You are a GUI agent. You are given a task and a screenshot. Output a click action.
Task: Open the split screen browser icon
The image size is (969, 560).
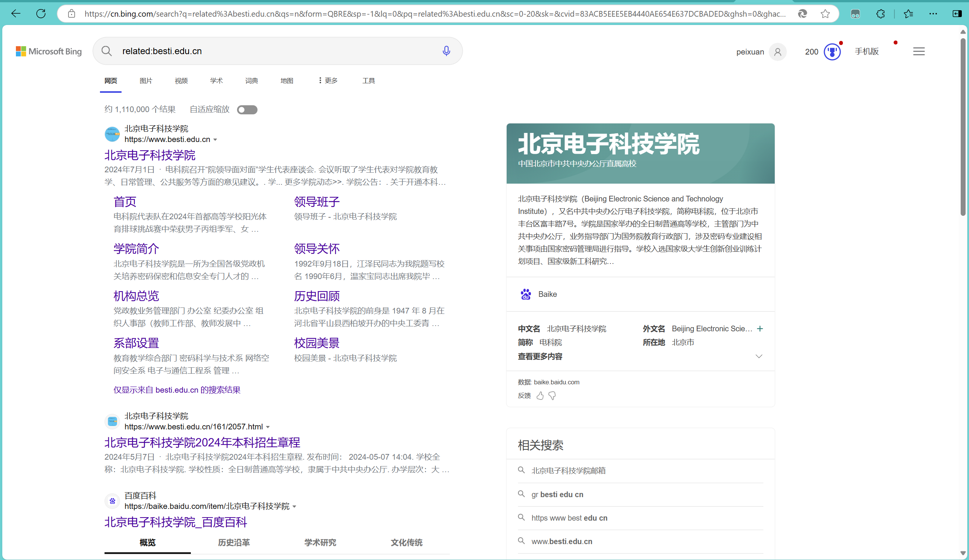855,14
